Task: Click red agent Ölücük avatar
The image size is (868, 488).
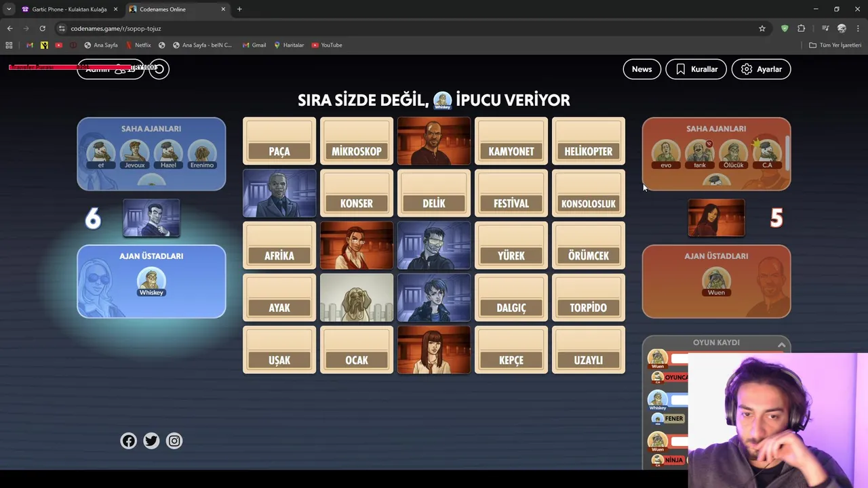Action: 734,153
